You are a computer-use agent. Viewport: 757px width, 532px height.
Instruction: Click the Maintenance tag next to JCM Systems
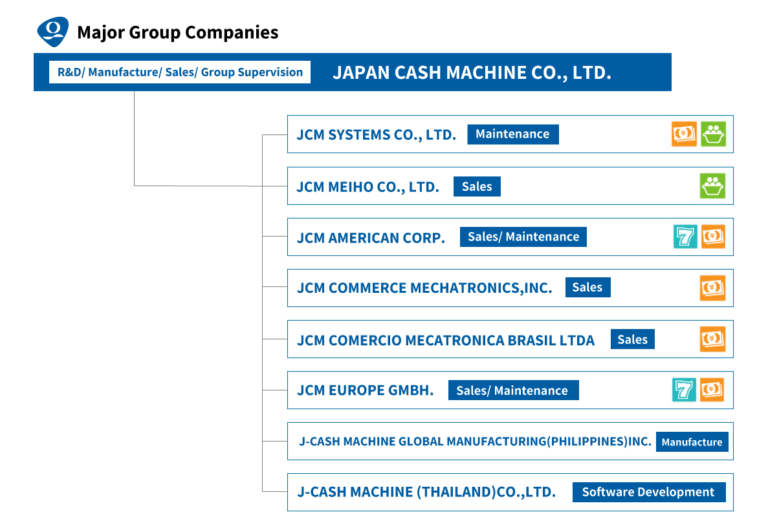(x=512, y=134)
